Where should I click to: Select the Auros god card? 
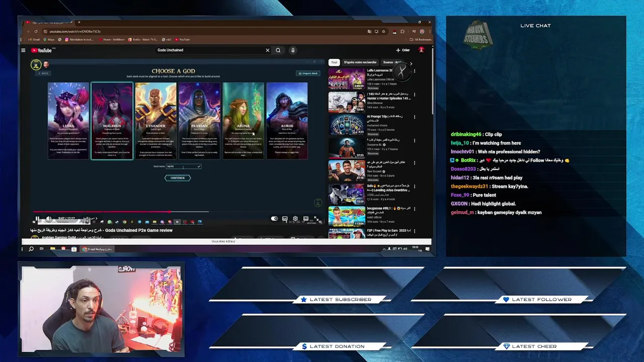click(x=287, y=121)
